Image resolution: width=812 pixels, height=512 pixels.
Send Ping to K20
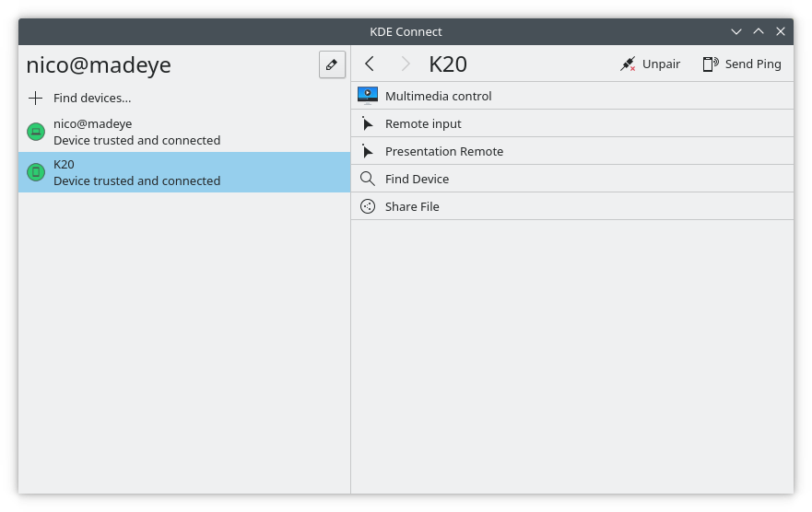pos(741,64)
